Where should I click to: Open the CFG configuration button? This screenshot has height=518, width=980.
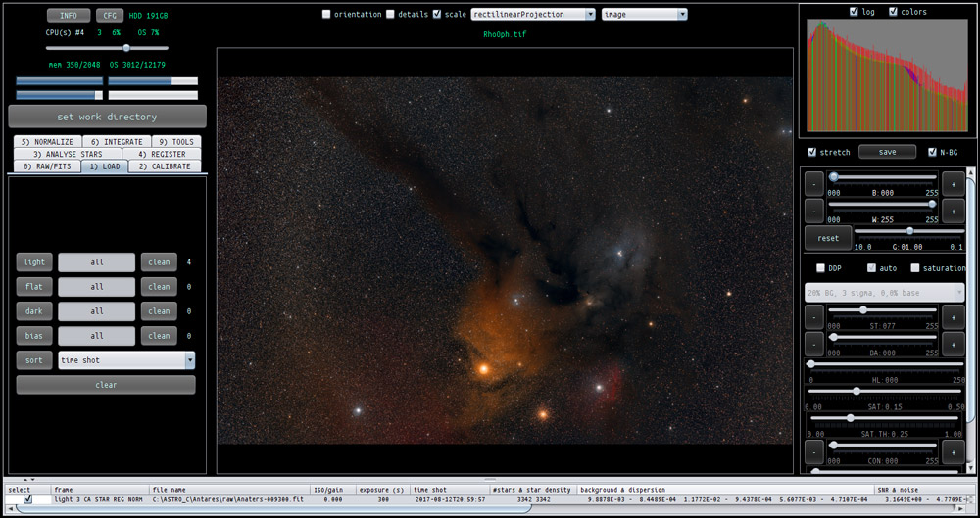pos(110,15)
